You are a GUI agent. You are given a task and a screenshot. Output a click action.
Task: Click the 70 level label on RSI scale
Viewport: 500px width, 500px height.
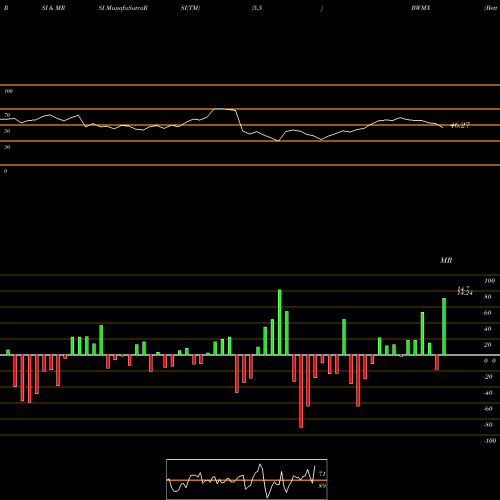(x=7, y=115)
